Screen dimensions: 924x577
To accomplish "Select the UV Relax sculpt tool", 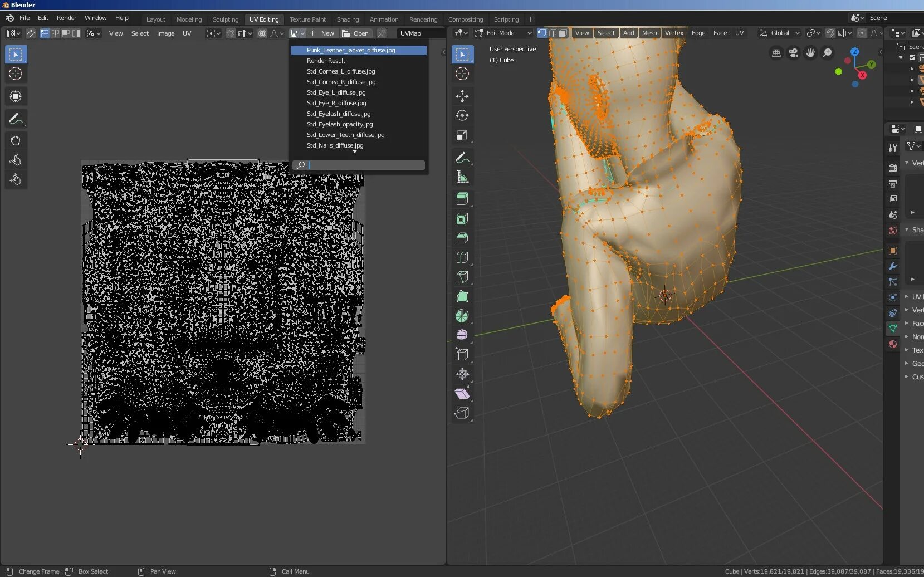I will [16, 160].
